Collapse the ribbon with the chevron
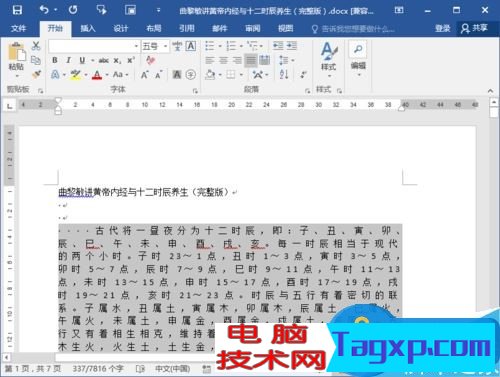 [490, 91]
